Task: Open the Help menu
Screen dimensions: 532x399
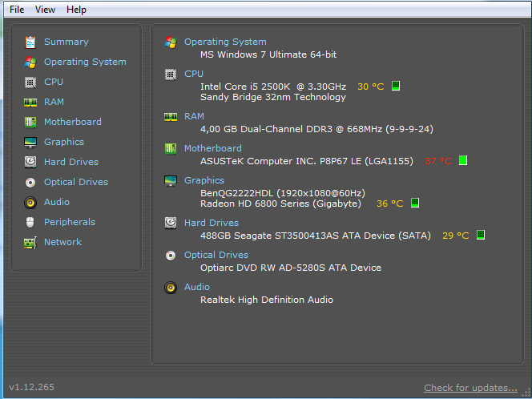Action: [x=76, y=10]
